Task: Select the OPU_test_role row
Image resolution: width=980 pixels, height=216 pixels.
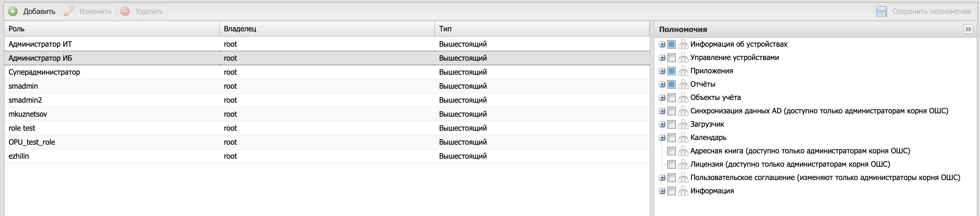Action: [31, 142]
